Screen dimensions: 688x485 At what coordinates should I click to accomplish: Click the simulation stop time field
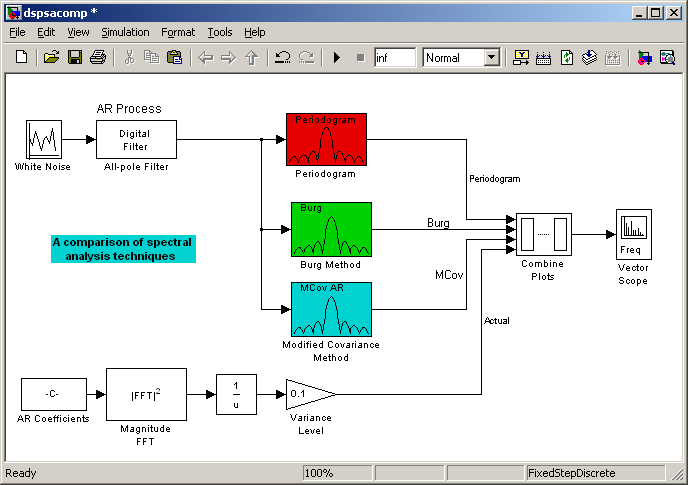[394, 58]
